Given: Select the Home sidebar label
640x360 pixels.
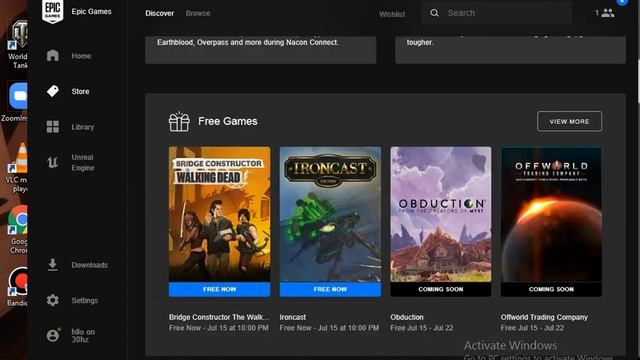Looking at the screenshot, I should 81,56.
